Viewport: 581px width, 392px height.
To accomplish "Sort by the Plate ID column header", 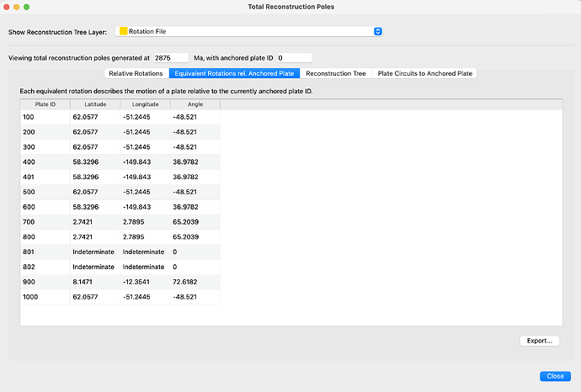I will point(45,104).
